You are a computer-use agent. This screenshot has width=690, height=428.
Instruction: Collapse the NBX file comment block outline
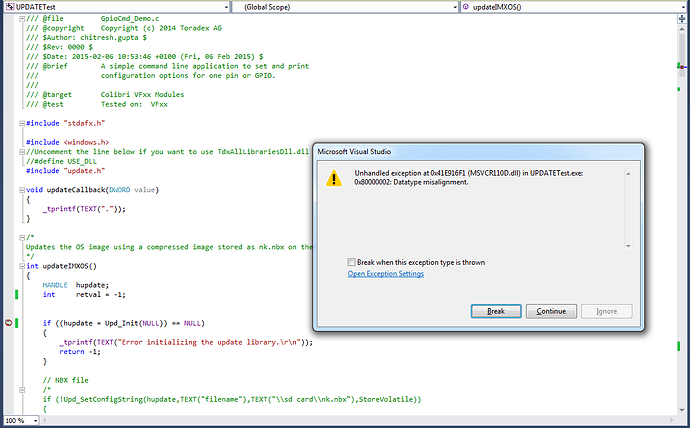pyautogui.click(x=22, y=390)
